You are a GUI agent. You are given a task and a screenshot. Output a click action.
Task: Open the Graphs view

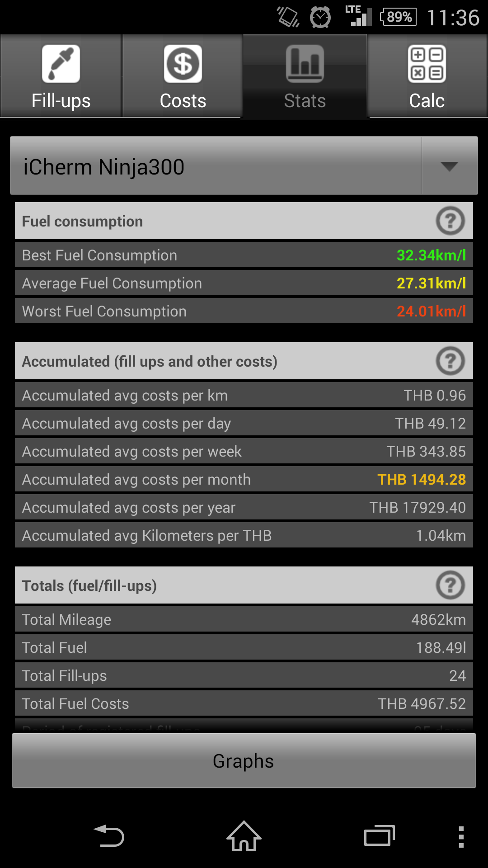pos(244,761)
